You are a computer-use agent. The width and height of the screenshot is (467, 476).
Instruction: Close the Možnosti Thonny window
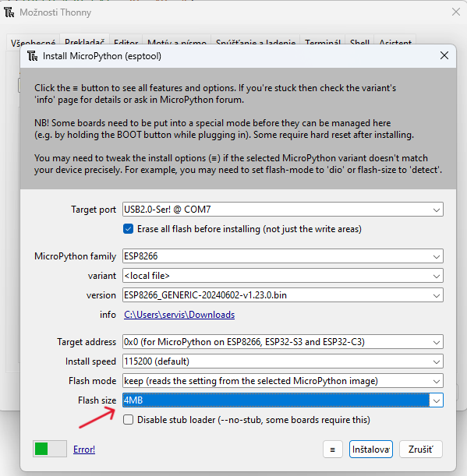point(456,12)
